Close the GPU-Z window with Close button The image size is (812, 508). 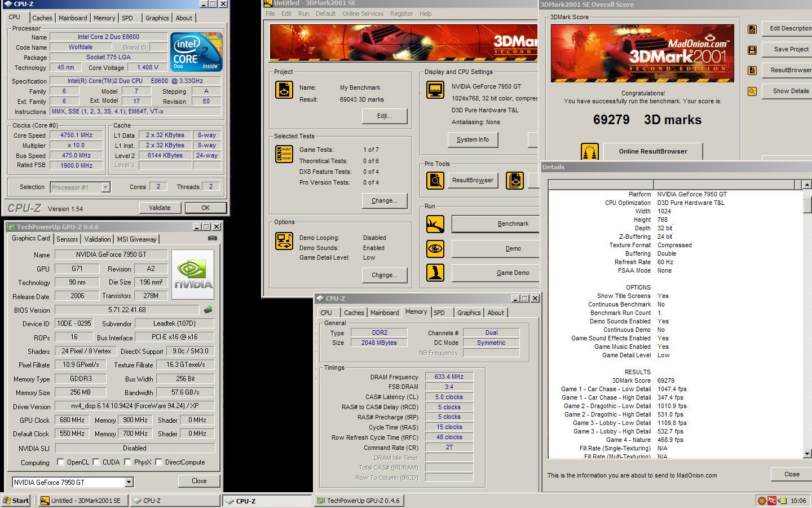[x=199, y=481]
